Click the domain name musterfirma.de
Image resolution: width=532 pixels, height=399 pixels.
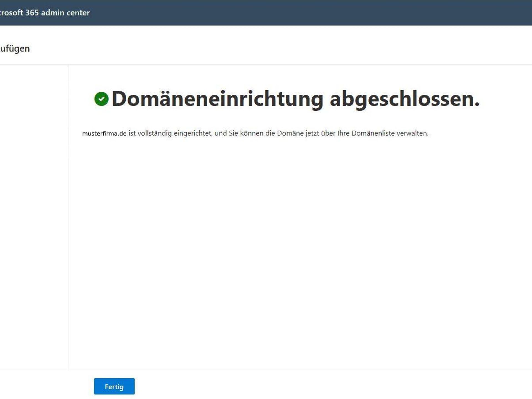coord(104,133)
